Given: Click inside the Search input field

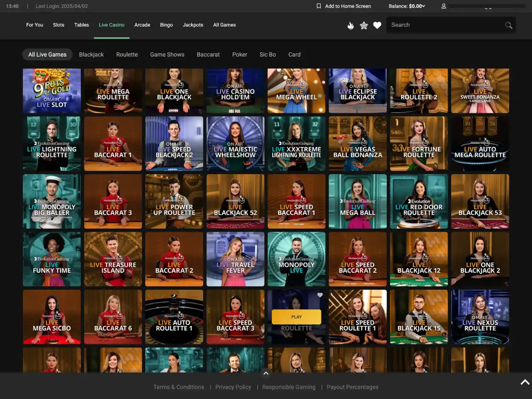Looking at the screenshot, I should [445, 25].
